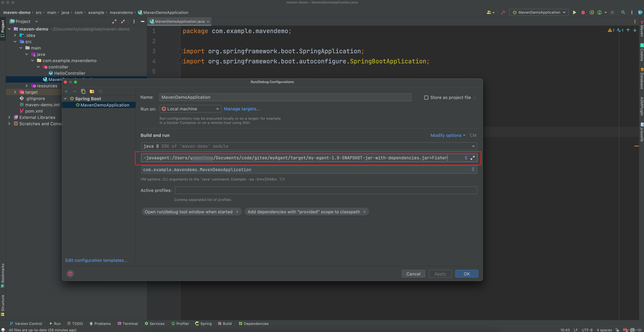Open the Code With Me users icon

click(489, 12)
